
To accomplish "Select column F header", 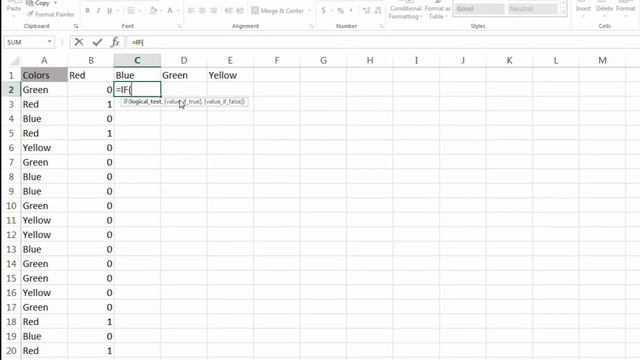I will click(x=277, y=60).
